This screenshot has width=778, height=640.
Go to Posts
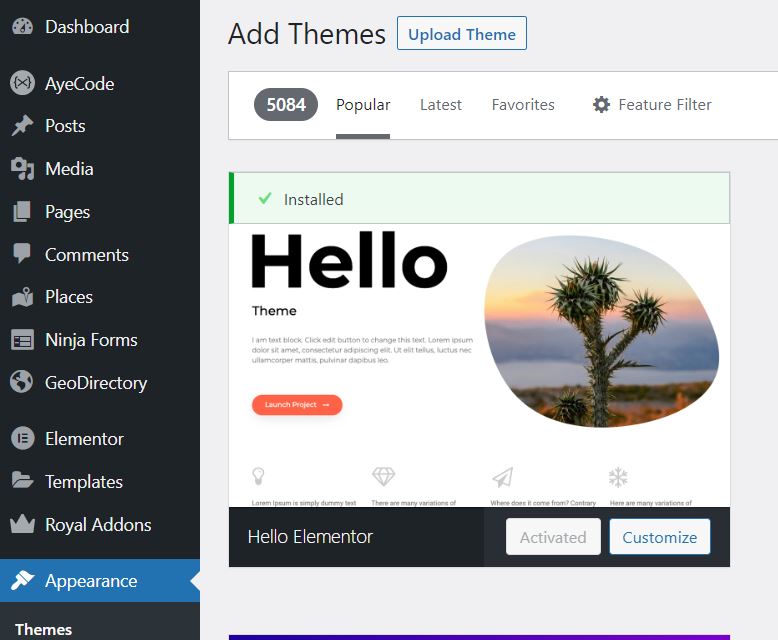click(100, 126)
